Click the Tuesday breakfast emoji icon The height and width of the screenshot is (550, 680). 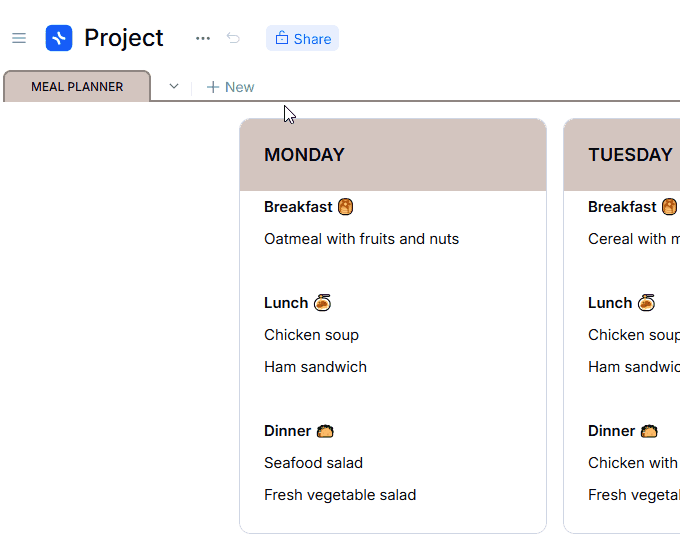(670, 207)
